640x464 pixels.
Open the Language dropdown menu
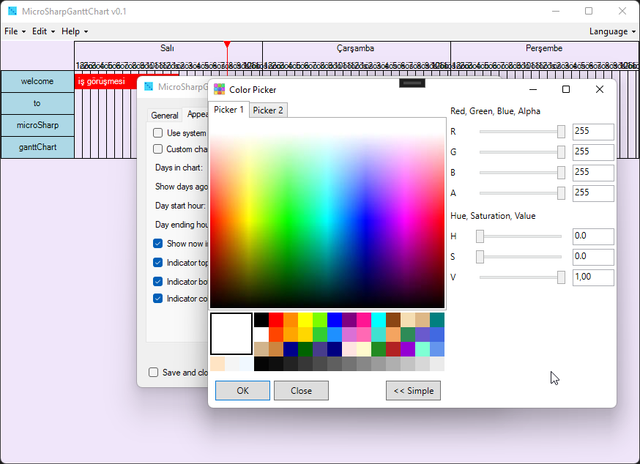[609, 32]
